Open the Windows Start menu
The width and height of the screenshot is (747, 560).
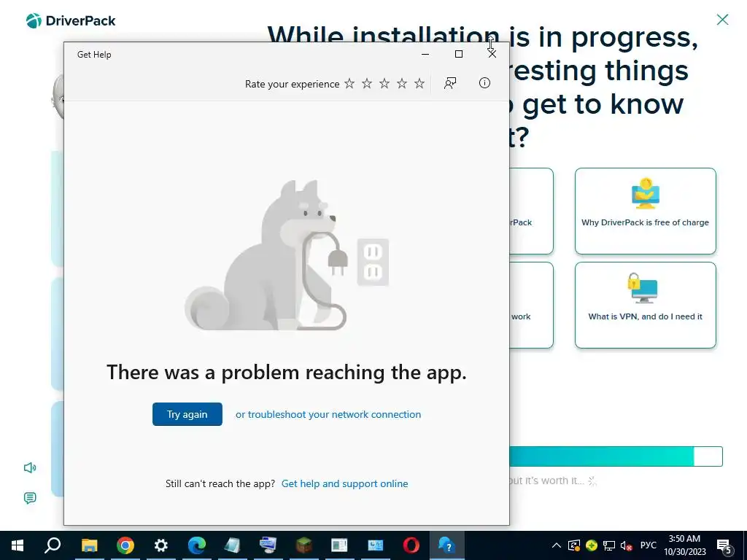coord(18,545)
